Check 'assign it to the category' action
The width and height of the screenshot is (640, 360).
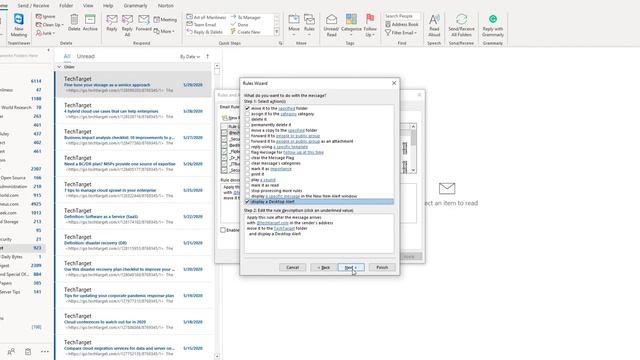click(247, 114)
